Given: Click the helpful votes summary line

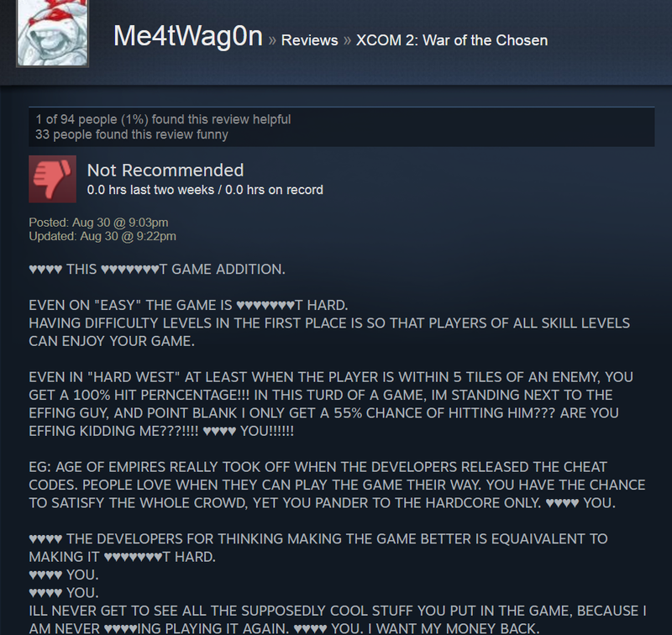Looking at the screenshot, I should [x=163, y=119].
